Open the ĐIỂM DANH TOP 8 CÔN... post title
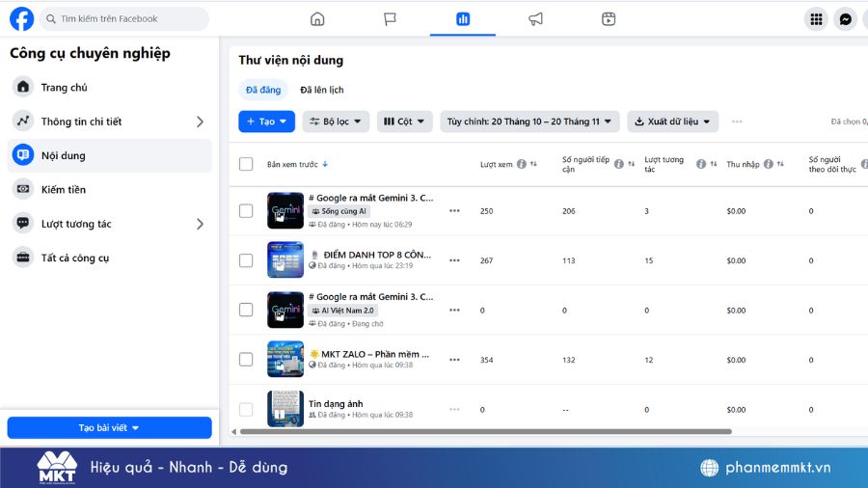Image resolution: width=868 pixels, height=488 pixels. coord(377,255)
